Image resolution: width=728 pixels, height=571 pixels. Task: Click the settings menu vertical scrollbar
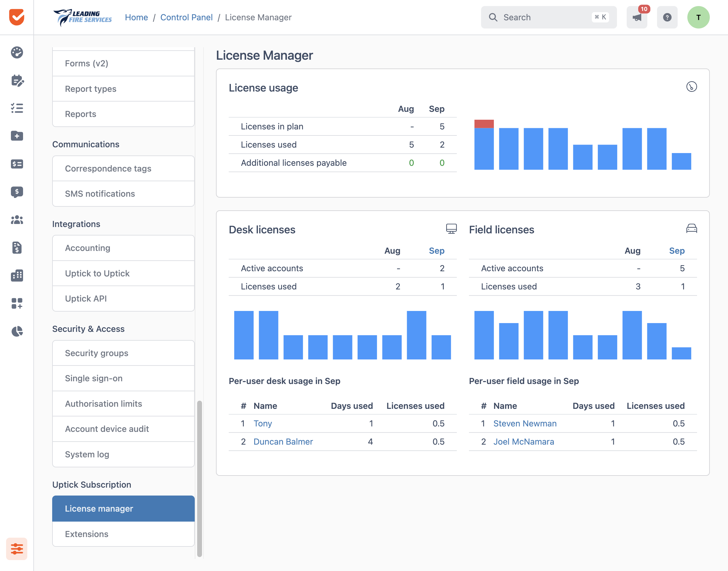199,478
